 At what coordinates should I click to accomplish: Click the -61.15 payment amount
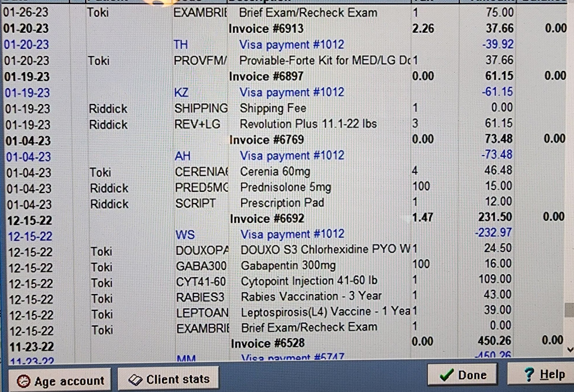click(x=497, y=92)
